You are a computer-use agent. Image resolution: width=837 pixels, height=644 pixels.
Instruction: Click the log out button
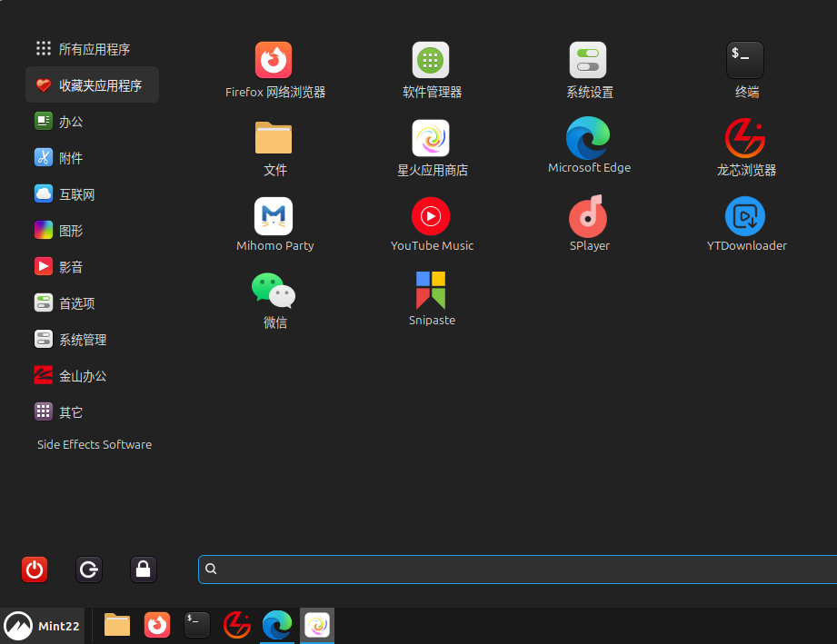coord(89,570)
